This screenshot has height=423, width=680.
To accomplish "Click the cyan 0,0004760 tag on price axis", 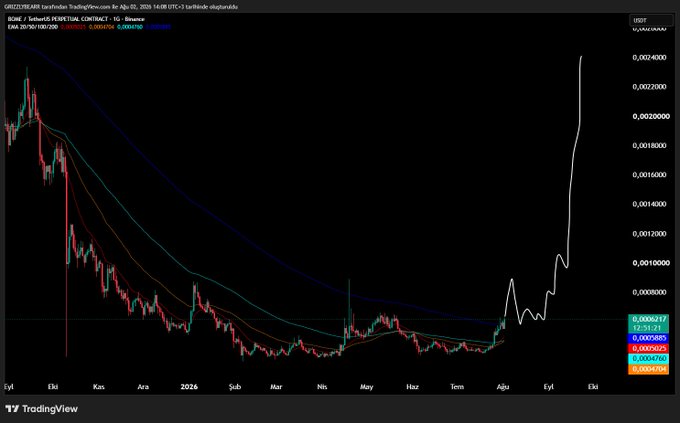I will (x=648, y=359).
